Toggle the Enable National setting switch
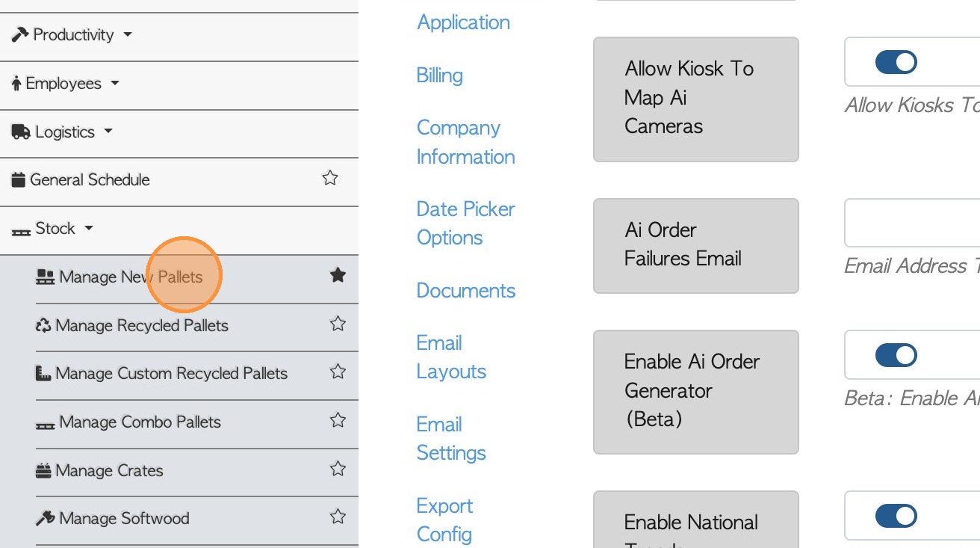980x548 pixels. [896, 516]
